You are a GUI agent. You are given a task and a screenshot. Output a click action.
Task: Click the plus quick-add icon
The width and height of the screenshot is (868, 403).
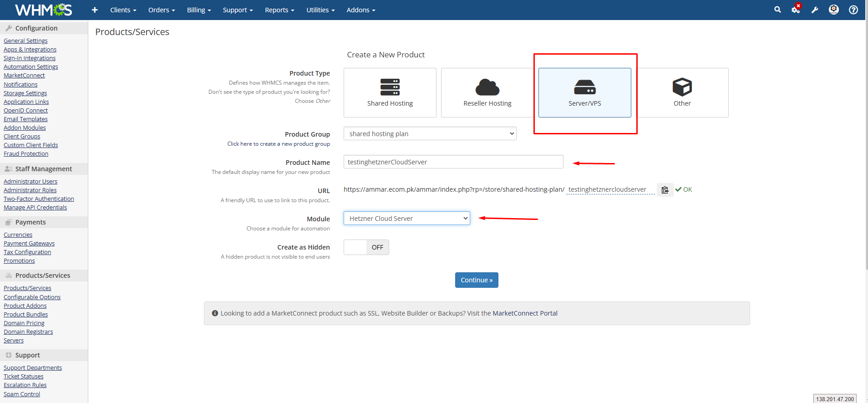click(x=95, y=10)
